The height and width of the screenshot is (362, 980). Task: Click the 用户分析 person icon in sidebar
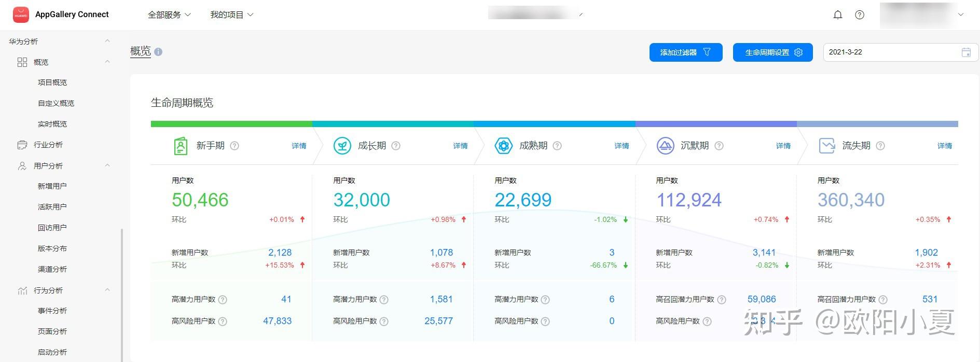point(22,166)
